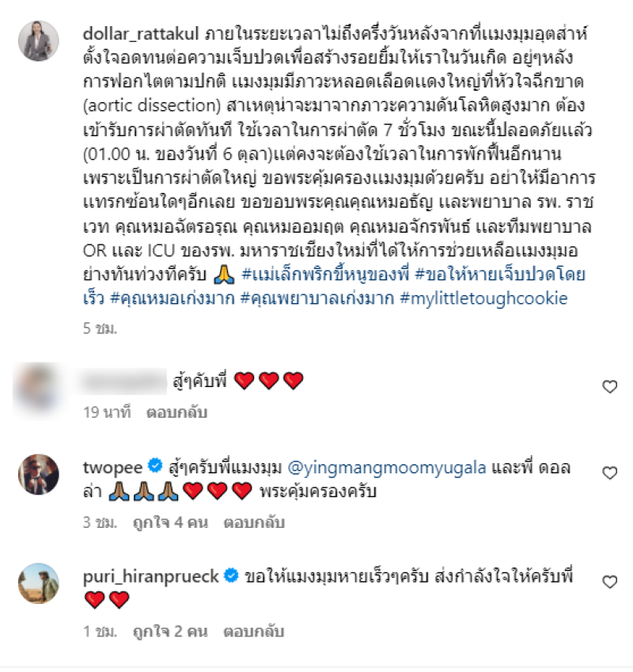The height and width of the screenshot is (672, 633).
Task: Open @yingmangmoomyugala mention
Action: [387, 468]
